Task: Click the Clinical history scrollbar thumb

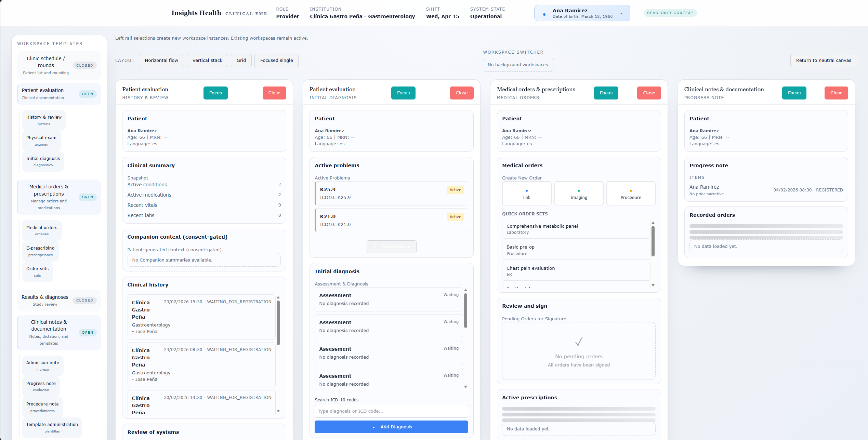Action: point(278,323)
